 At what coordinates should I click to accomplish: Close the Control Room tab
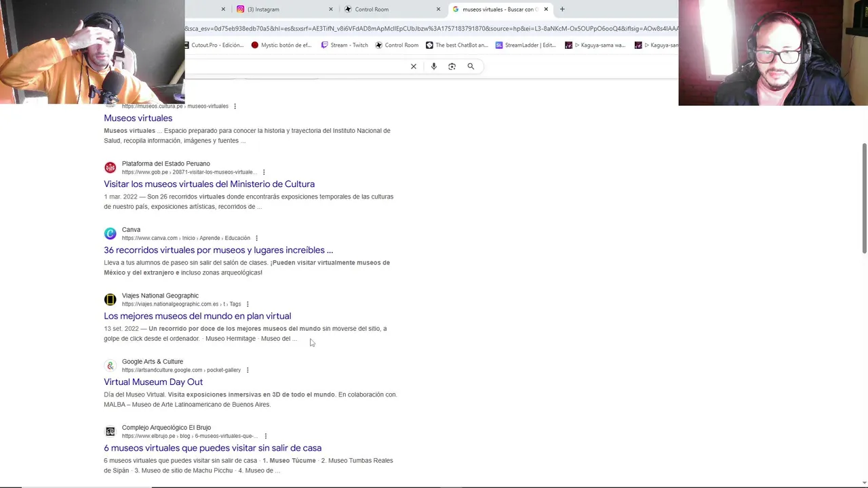click(x=438, y=9)
